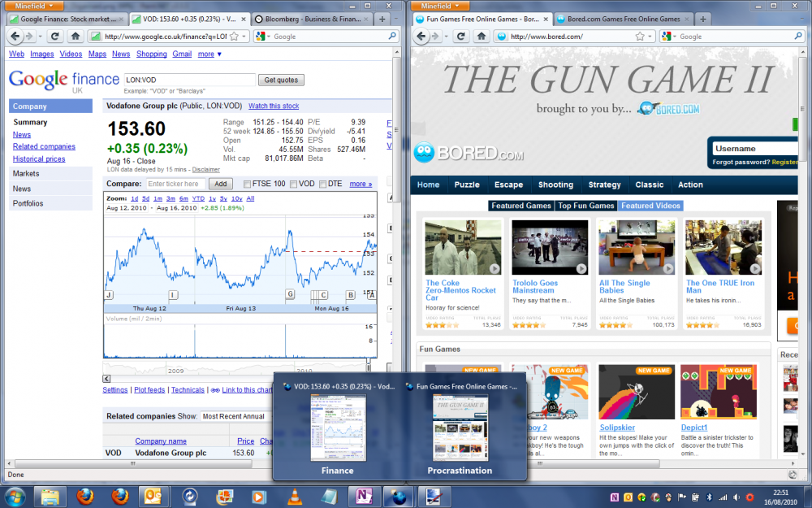Click Solipskier game title link
Screen dimensions: 812x508
click(x=617, y=428)
